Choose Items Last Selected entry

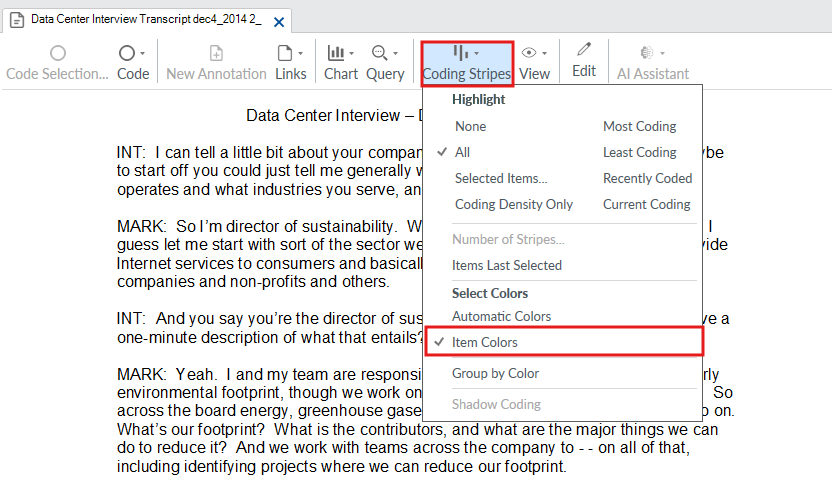pyautogui.click(x=507, y=265)
